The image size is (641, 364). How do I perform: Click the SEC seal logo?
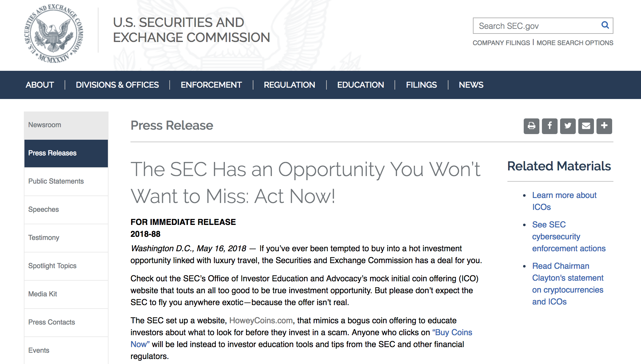click(x=54, y=34)
